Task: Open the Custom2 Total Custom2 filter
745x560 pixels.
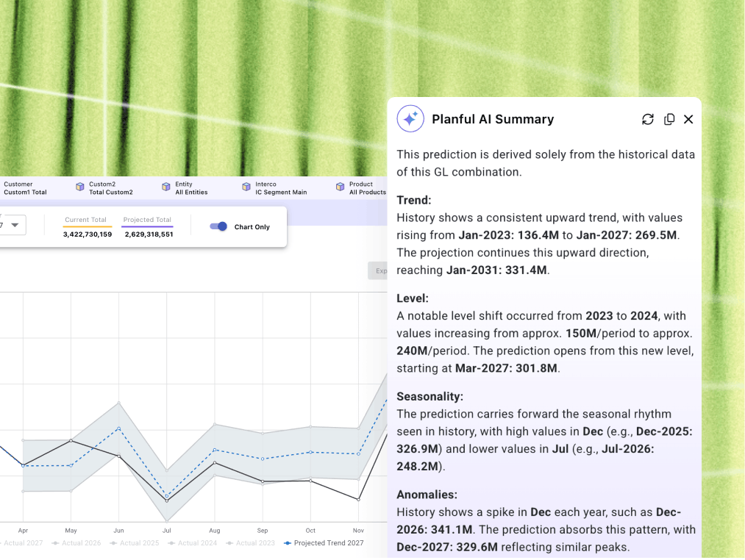Action: pyautogui.click(x=104, y=188)
